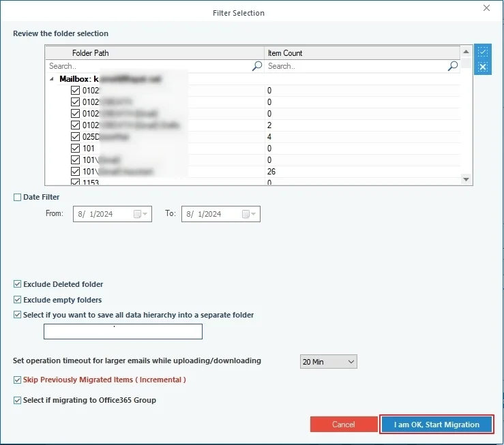This screenshot has width=504, height=445.
Task: Uncheck the folder with item count 26
Action: [x=75, y=172]
